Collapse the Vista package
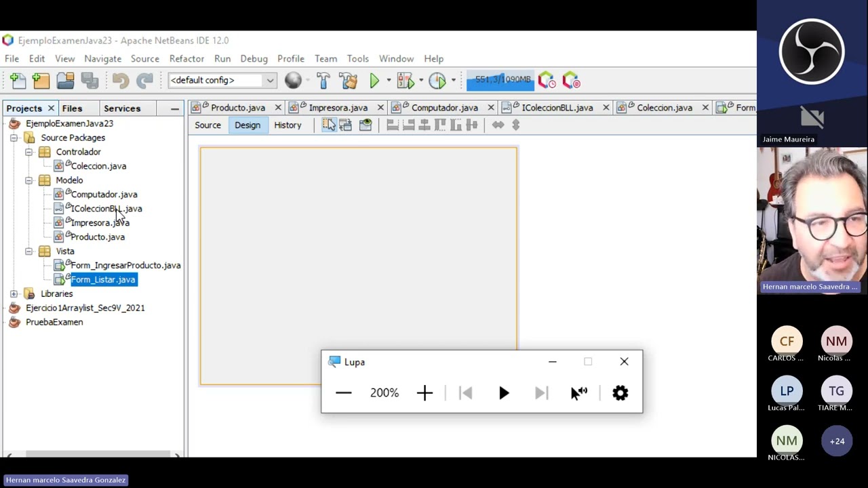Image resolution: width=868 pixels, height=488 pixels. (x=28, y=251)
